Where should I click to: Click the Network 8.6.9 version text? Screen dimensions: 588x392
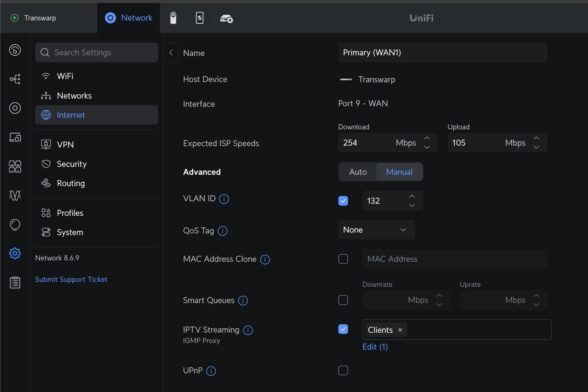(x=57, y=258)
